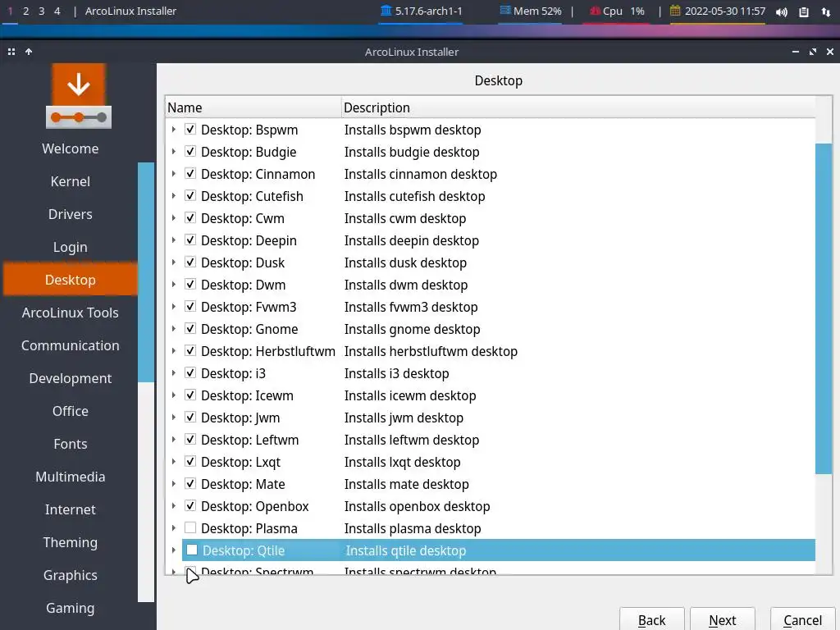Expand the Desktop: Dusk tree row
Screen dimensions: 840x630
click(174, 262)
